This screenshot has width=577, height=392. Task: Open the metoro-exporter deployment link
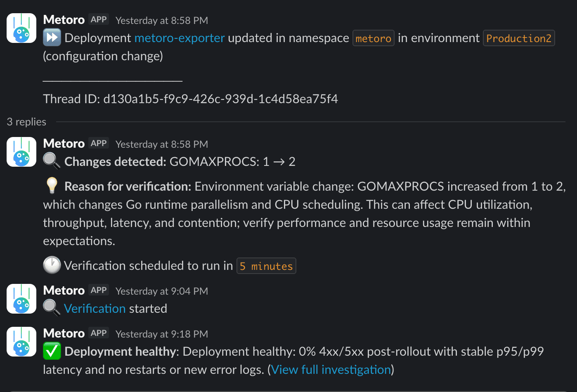click(179, 38)
